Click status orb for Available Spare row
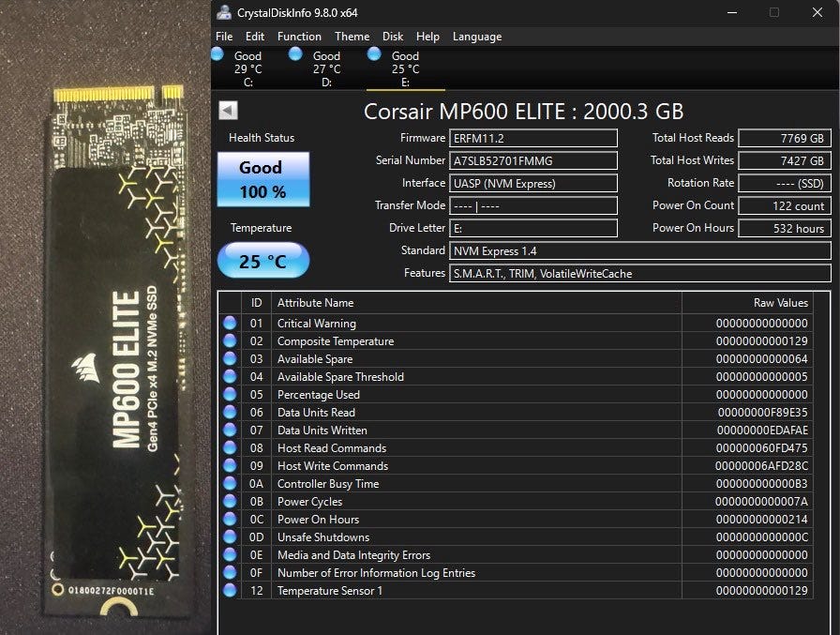Image resolution: width=840 pixels, height=635 pixels. coord(230,358)
